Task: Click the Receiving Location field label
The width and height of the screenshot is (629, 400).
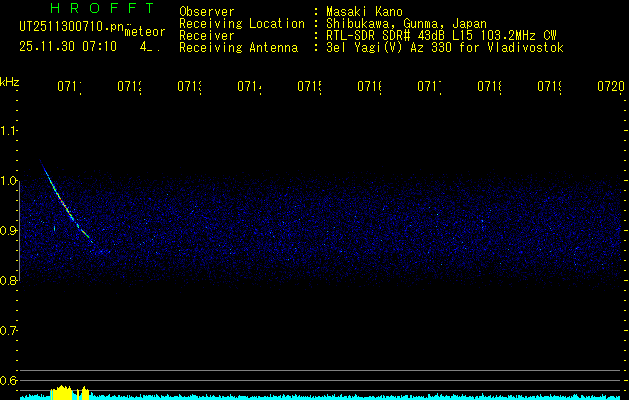Action: [x=242, y=24]
